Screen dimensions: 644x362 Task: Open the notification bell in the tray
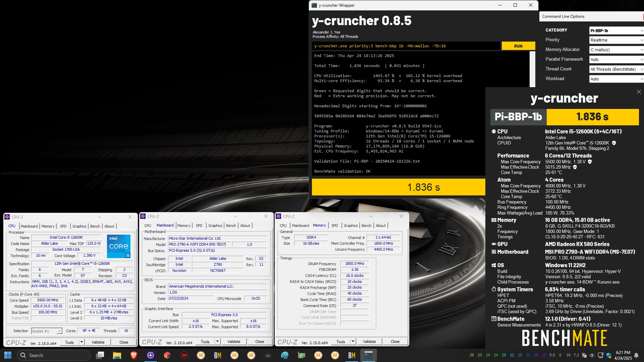click(x=636, y=355)
